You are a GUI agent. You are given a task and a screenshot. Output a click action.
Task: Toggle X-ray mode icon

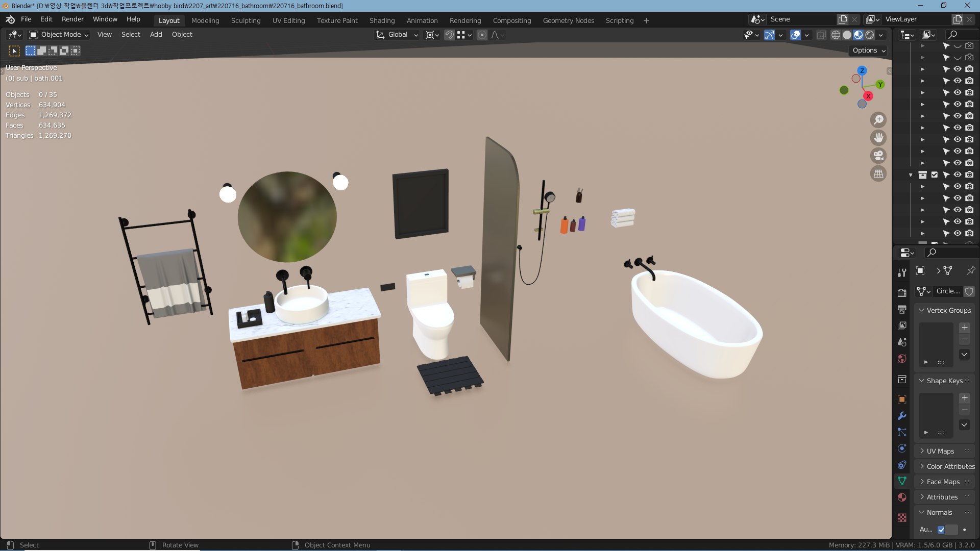coord(821,35)
